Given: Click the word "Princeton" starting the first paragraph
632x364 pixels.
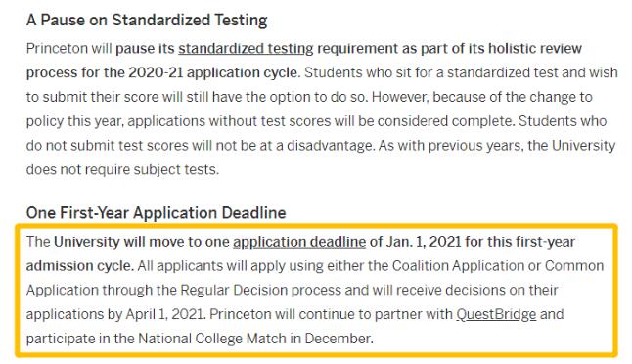Looking at the screenshot, I should [x=57, y=48].
